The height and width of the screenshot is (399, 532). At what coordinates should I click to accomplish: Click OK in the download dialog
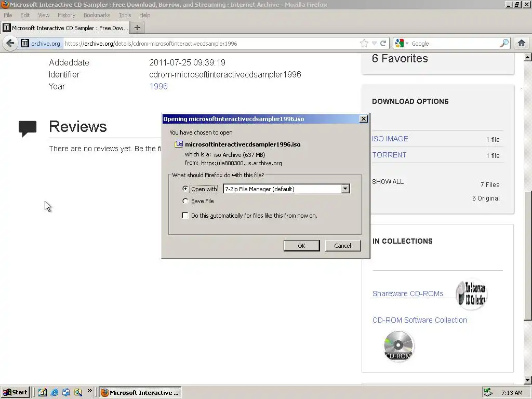pyautogui.click(x=302, y=246)
